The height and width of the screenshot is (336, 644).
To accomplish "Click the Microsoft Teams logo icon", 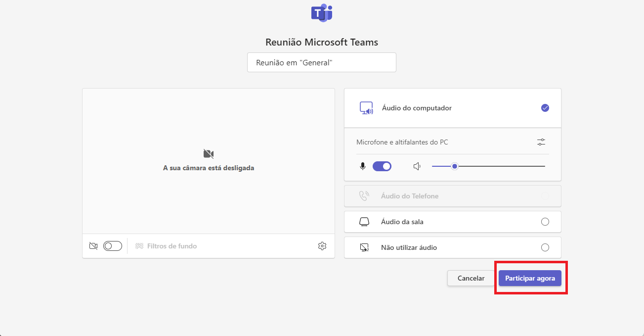I will pos(322,12).
